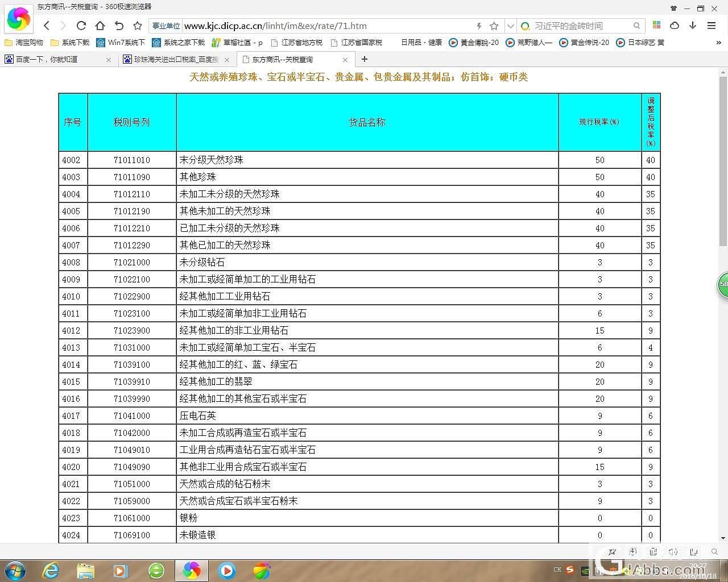
Task: Click the cloud sync icon in toolbar
Action: tap(675, 26)
